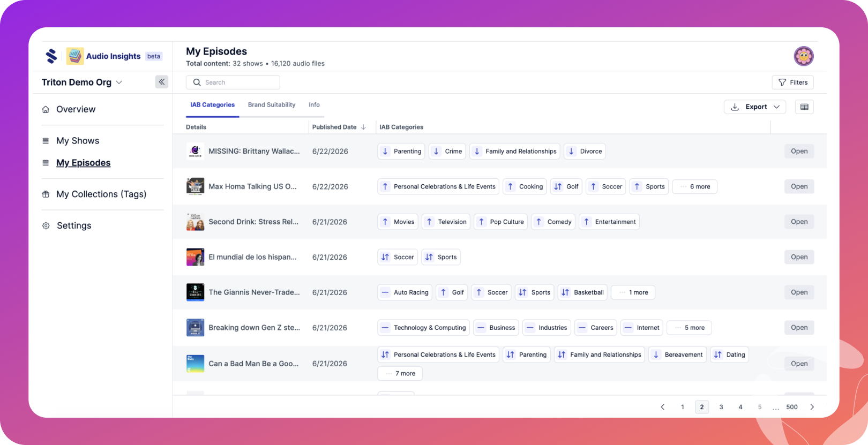868x445 pixels.
Task: Click the Entertainment category tag
Action: pyautogui.click(x=609, y=222)
